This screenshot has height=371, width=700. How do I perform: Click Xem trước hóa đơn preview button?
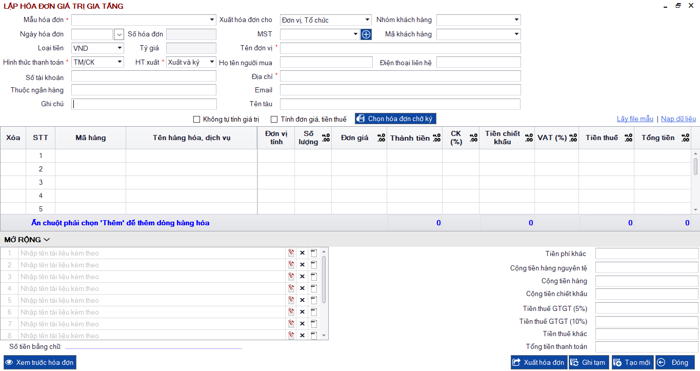point(40,363)
